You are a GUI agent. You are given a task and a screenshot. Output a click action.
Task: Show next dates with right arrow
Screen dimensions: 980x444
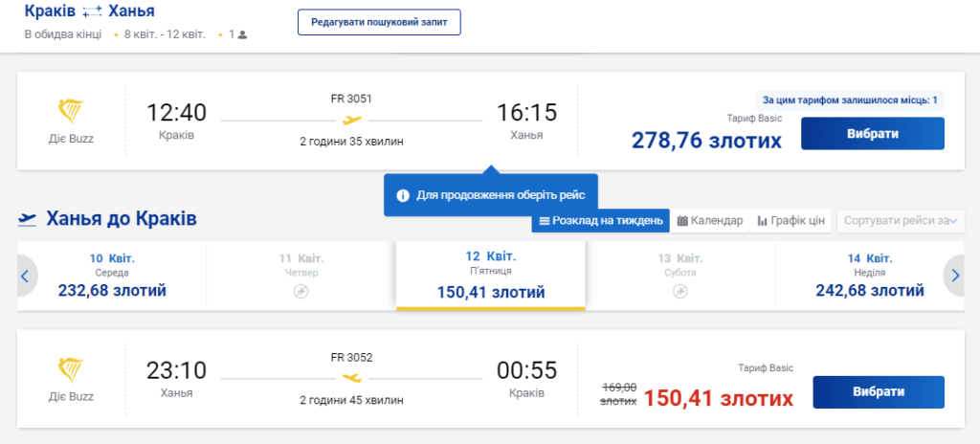pos(954,276)
